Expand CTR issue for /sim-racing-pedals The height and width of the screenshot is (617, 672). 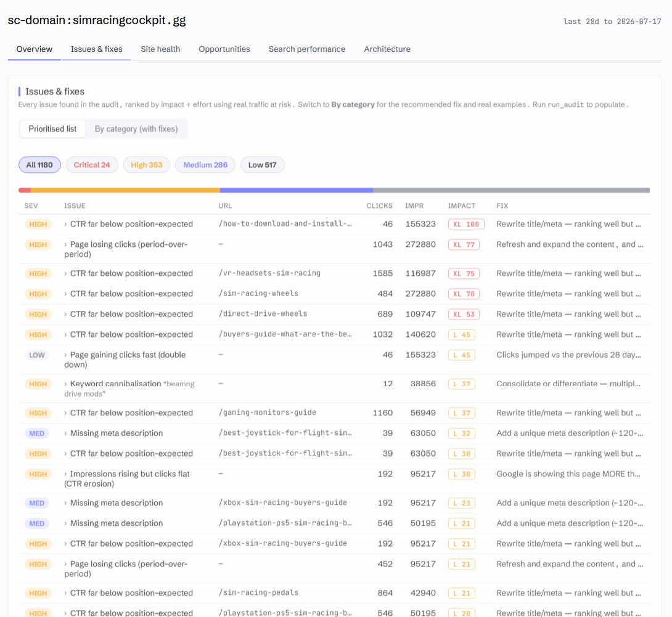click(x=129, y=592)
